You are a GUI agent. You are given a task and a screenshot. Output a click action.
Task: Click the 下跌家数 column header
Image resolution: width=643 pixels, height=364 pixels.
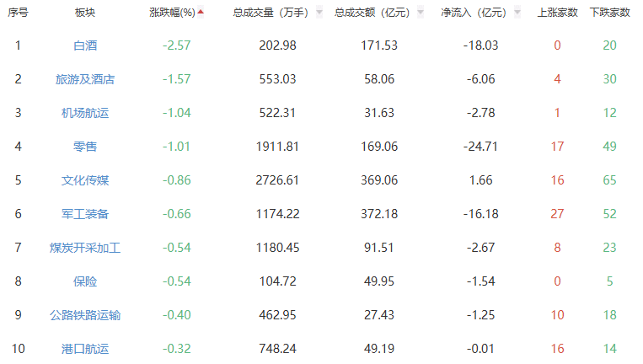pyautogui.click(x=609, y=13)
